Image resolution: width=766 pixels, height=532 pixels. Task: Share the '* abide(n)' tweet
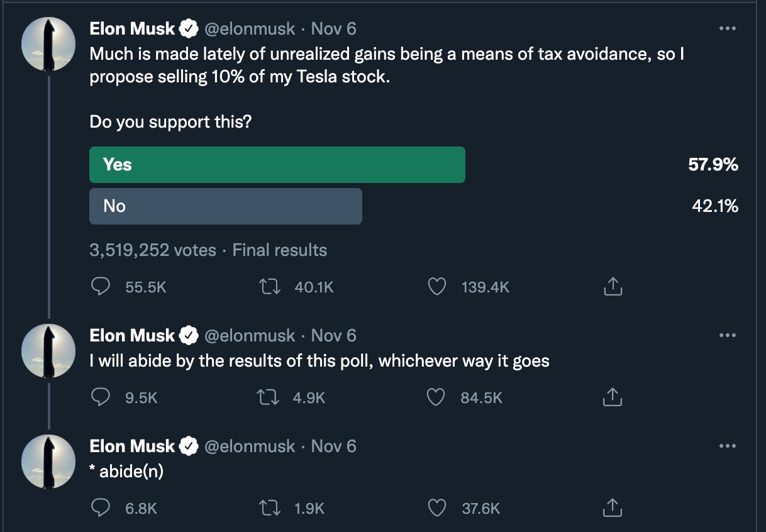(613, 508)
